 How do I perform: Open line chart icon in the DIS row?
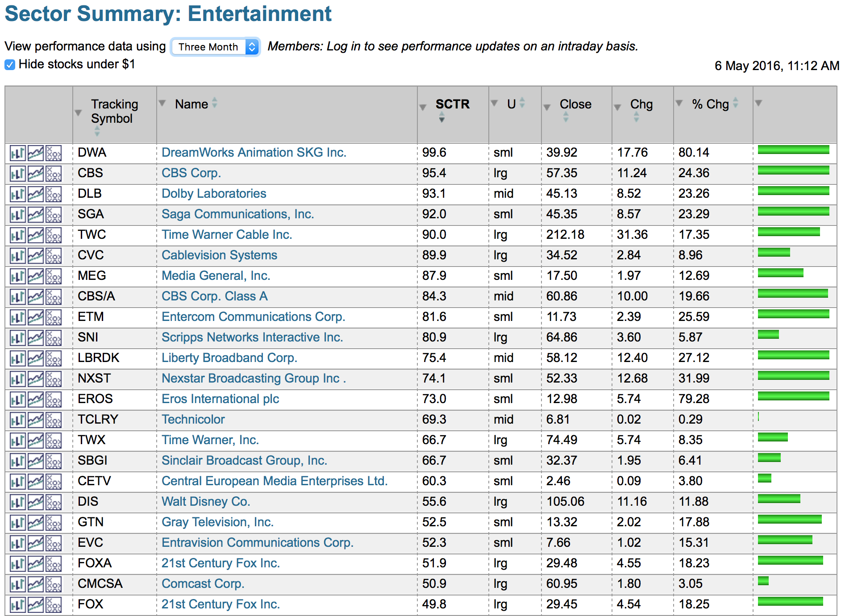tap(36, 502)
